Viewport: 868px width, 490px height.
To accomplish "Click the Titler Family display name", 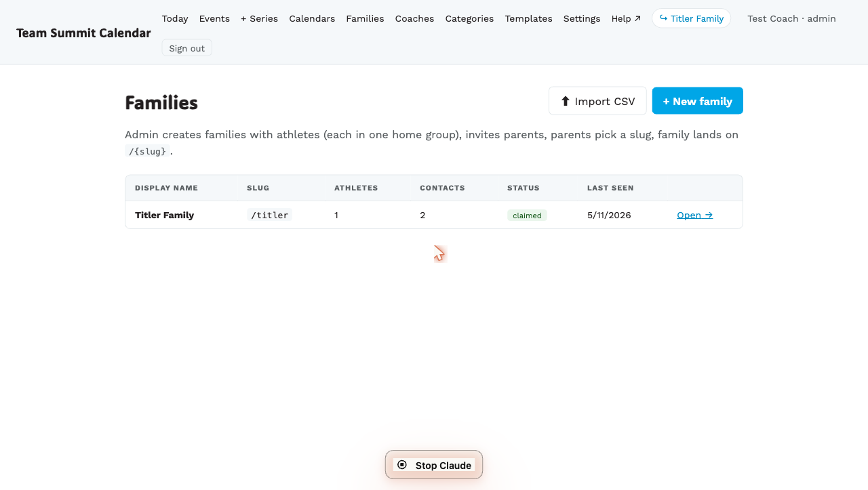I will (164, 215).
